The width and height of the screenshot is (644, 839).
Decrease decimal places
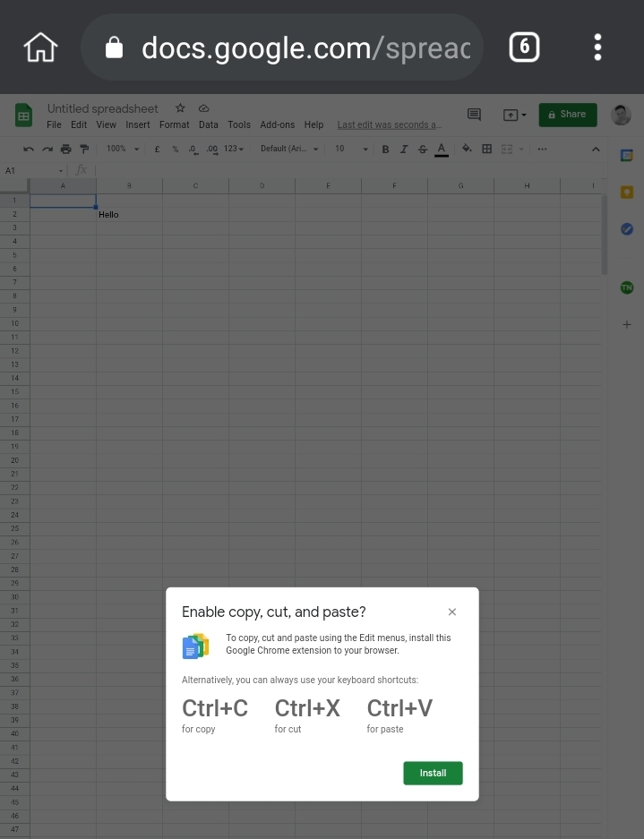tap(193, 150)
